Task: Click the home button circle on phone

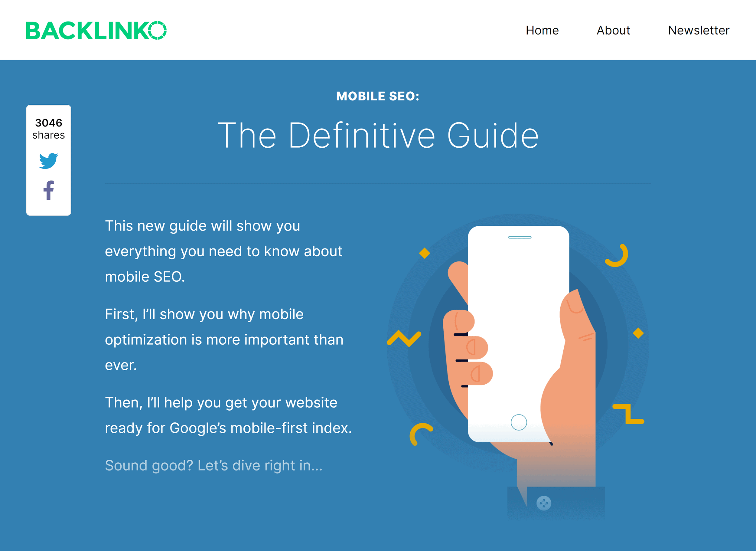Action: tap(519, 422)
